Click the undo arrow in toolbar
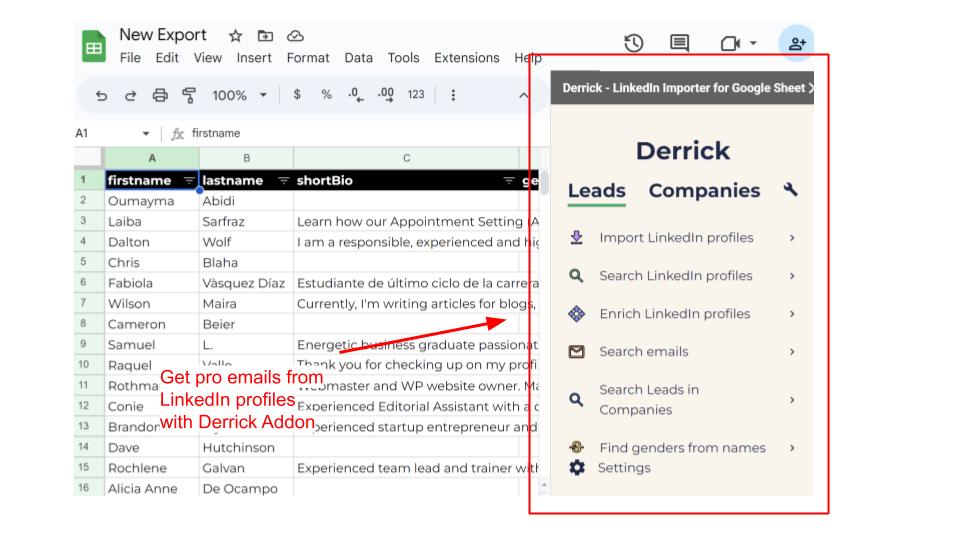The width and height of the screenshot is (960, 540). [101, 95]
